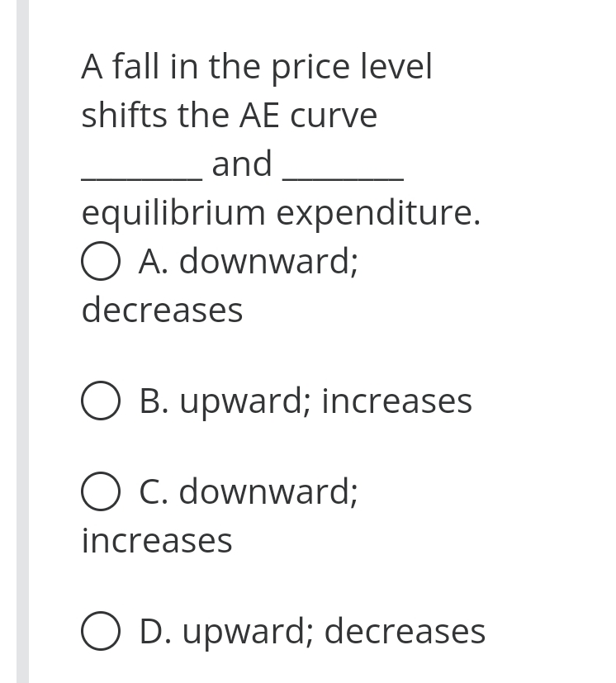616x683 pixels.
Task: Click the text of option D
Action: tap(313, 631)
